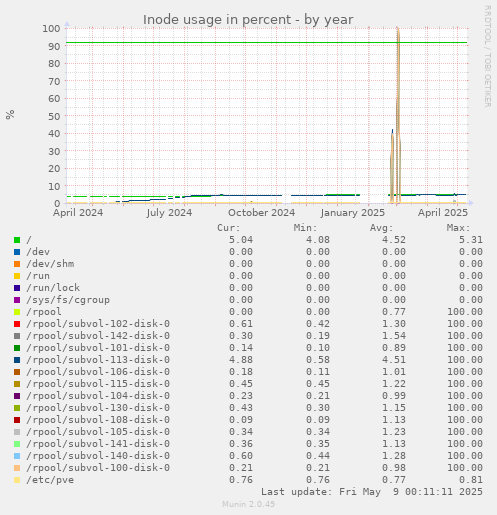Screen dimensions: 497x515
Task: Click the Min: column header
Action: 305,228
